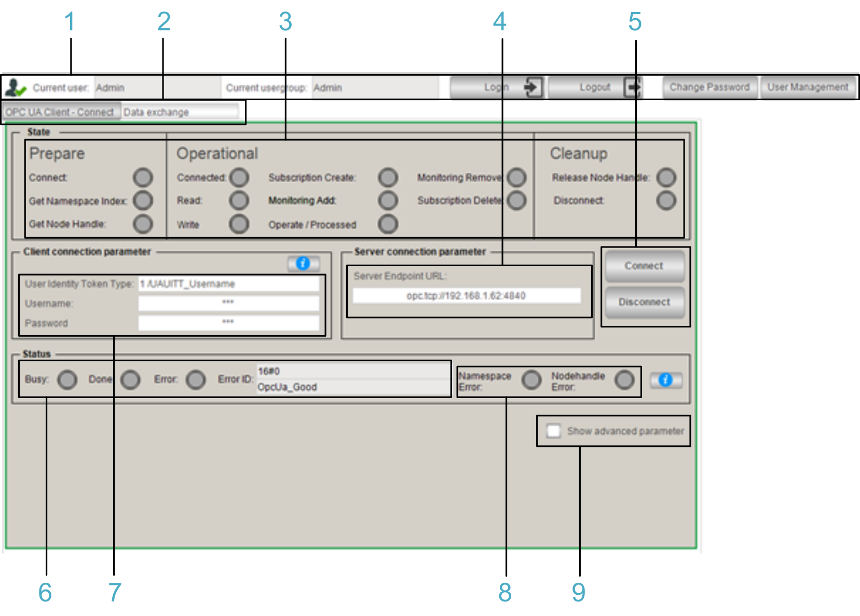Open the User Identity Token Type field
Viewport: 860px width, 616px height.
tap(228, 284)
